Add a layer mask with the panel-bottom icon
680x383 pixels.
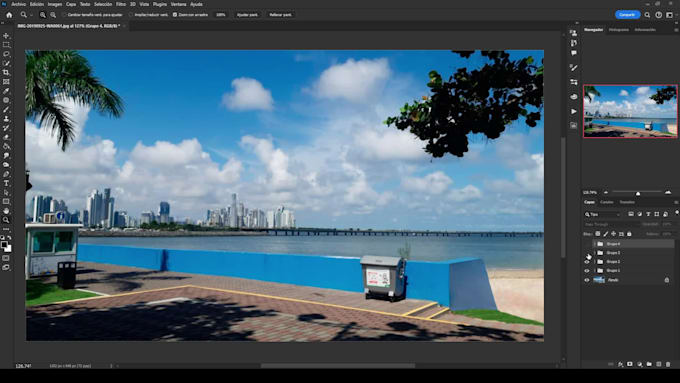click(x=630, y=364)
